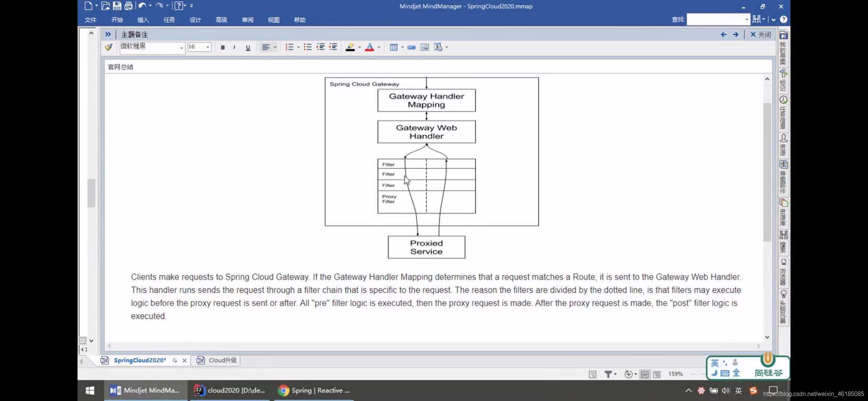Open the resources side panel icon
This screenshot has height=401, width=868.
click(783, 138)
